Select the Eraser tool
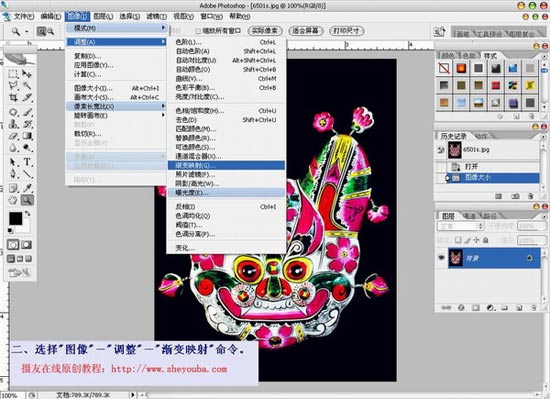 [13, 136]
